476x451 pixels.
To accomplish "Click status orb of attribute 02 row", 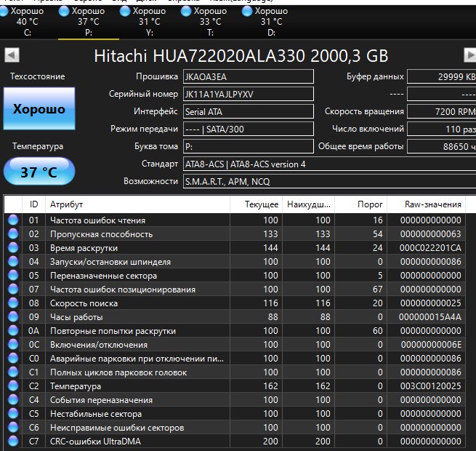I will point(13,234).
